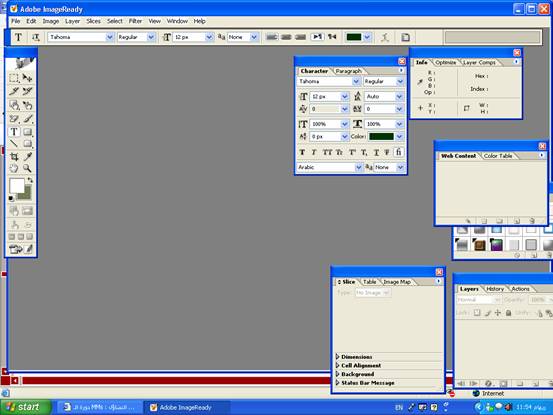
Task: Open the File menu
Action: click(16, 21)
